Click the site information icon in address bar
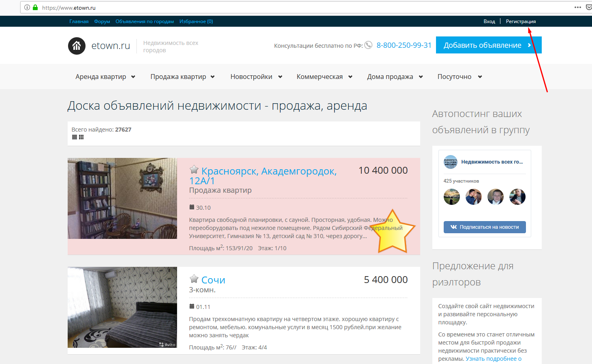 (x=27, y=7)
